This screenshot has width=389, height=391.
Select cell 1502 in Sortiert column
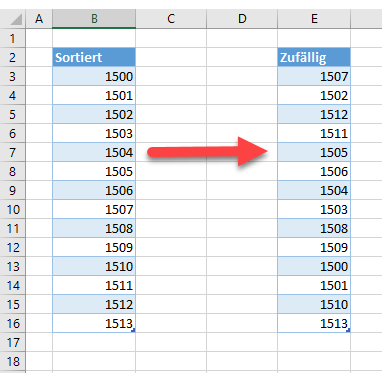[x=94, y=114]
